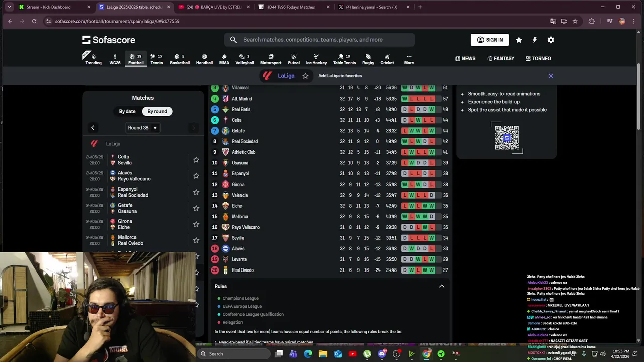Open the WC26 category
The height and width of the screenshot is (362, 644).
click(x=115, y=59)
